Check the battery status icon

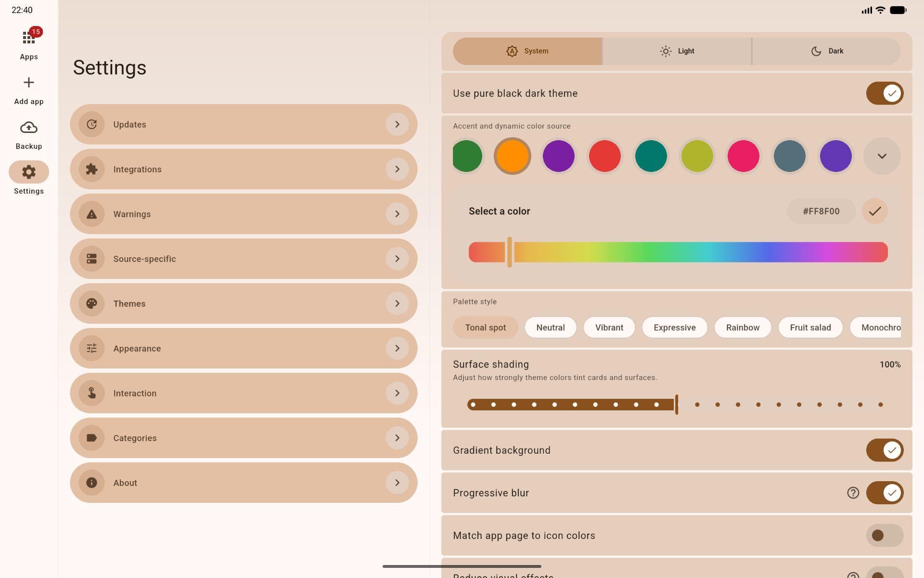coord(898,10)
